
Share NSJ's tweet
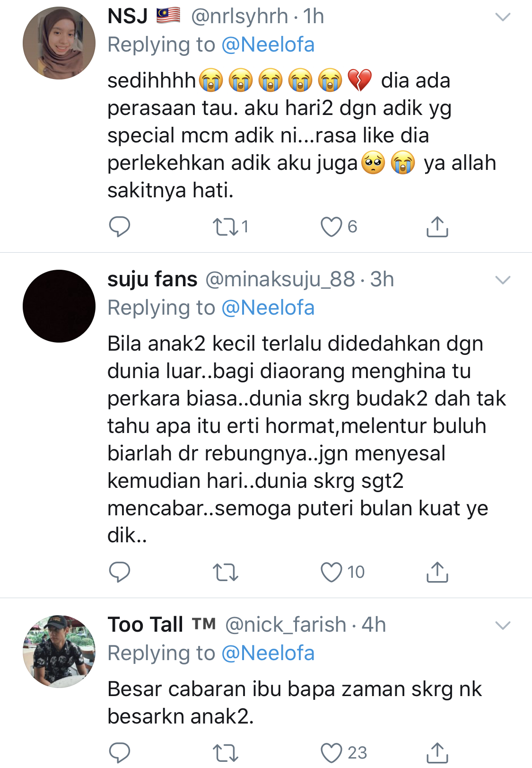pos(437,227)
